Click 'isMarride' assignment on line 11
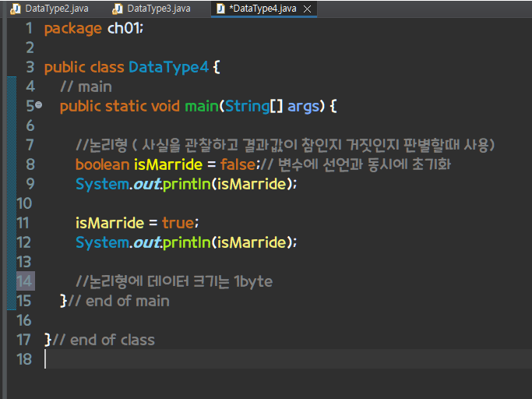 110,223
